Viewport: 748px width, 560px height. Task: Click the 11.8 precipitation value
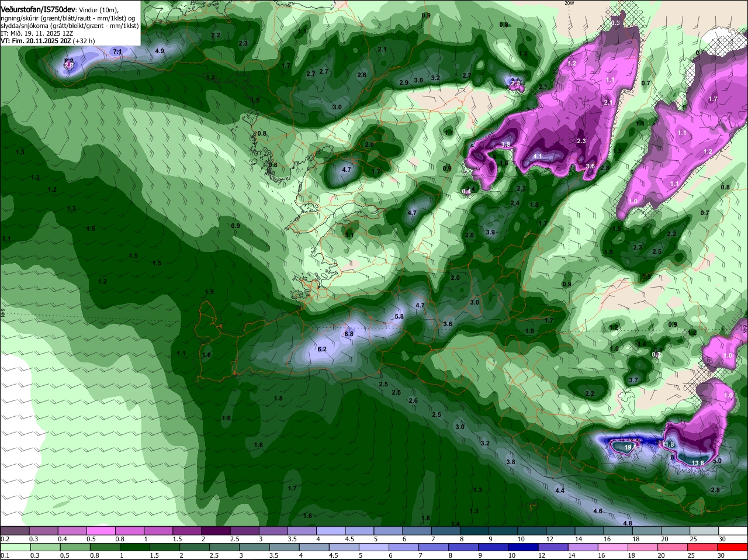click(669, 444)
